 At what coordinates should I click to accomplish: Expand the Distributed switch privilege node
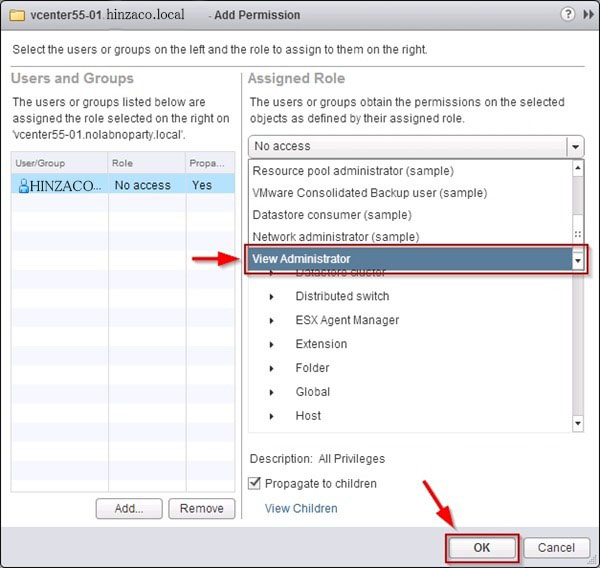272,296
